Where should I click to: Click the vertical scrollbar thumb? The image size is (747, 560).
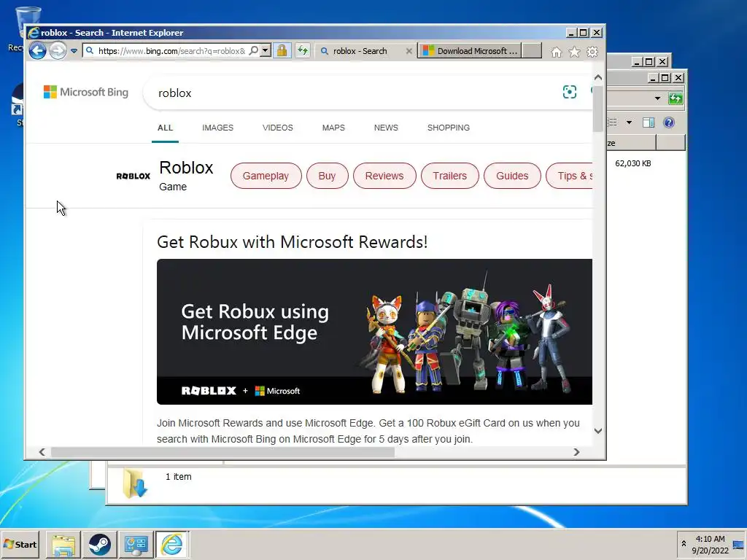click(x=598, y=109)
